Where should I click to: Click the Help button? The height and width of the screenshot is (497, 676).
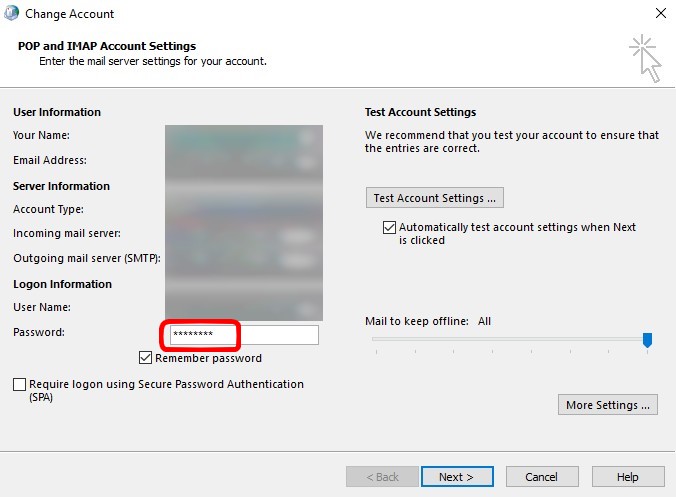point(627,477)
